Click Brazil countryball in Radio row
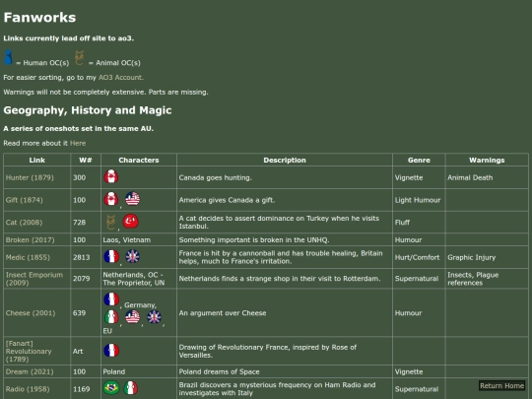Screen dimensions: 532x399 tap(111, 388)
